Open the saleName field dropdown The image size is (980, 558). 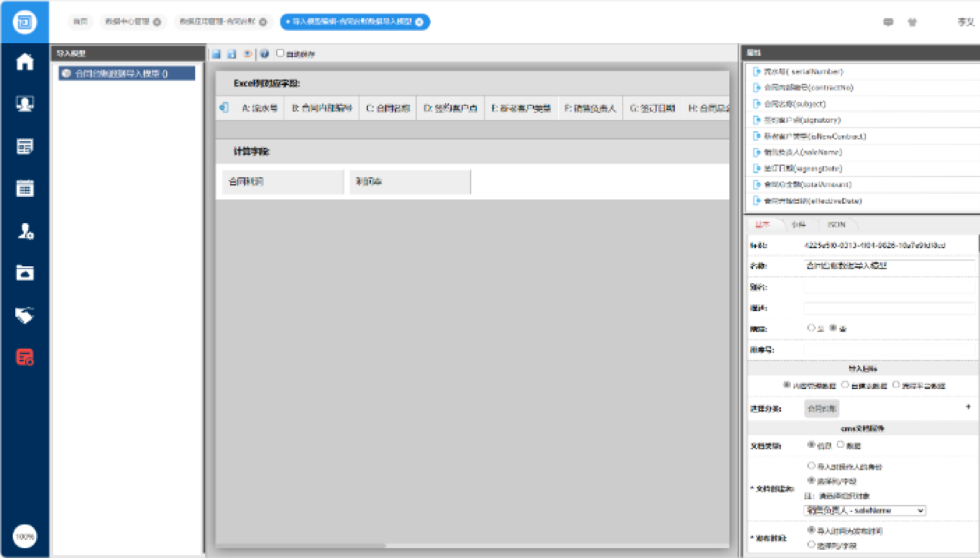click(x=865, y=510)
